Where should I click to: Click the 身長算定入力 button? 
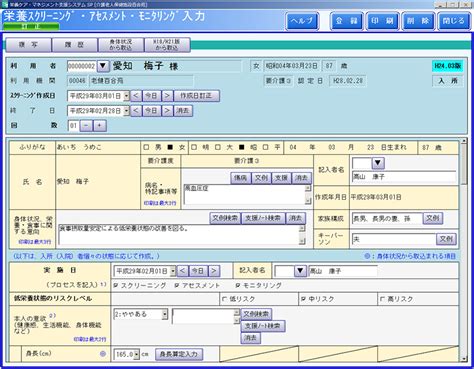[x=179, y=354]
